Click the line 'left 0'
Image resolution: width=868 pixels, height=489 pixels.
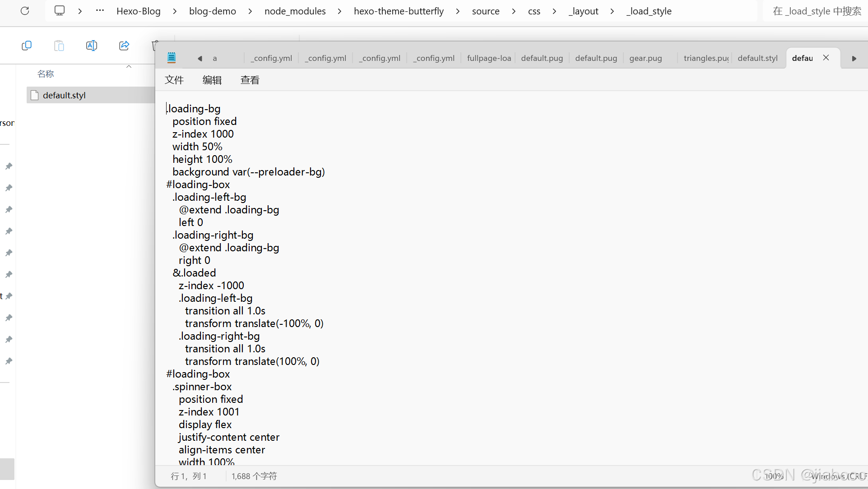pos(191,222)
